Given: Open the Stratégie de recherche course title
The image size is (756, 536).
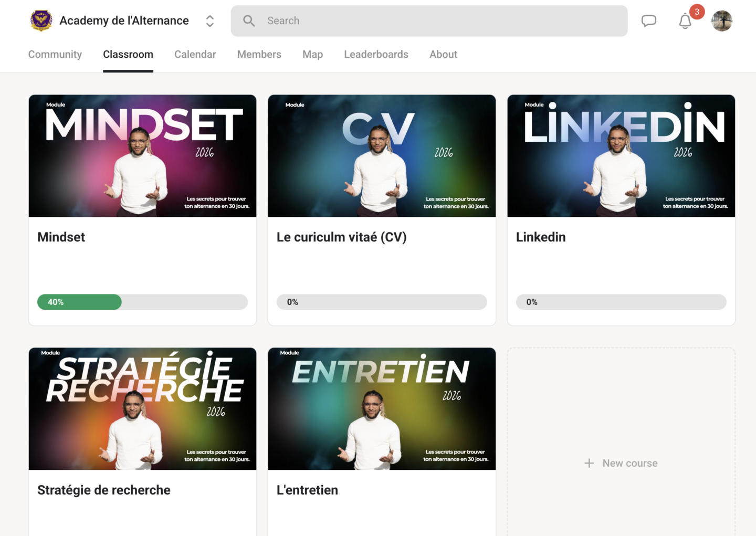Looking at the screenshot, I should [x=104, y=490].
